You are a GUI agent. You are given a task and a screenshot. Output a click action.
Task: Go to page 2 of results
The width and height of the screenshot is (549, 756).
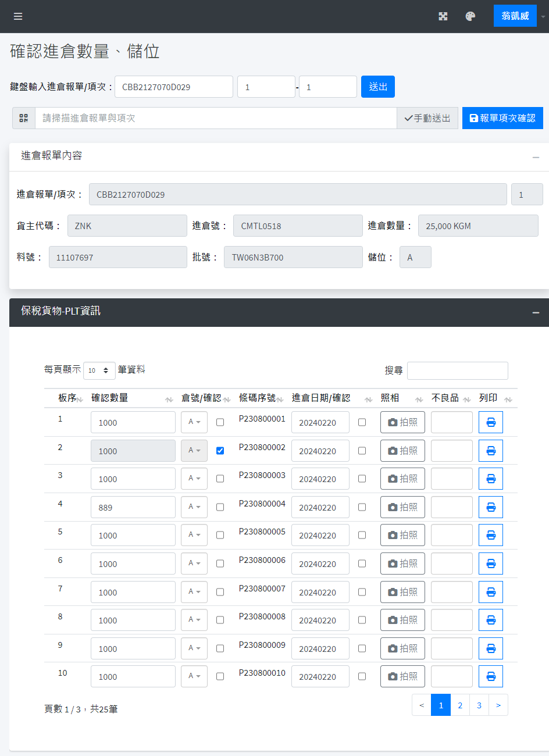460,705
